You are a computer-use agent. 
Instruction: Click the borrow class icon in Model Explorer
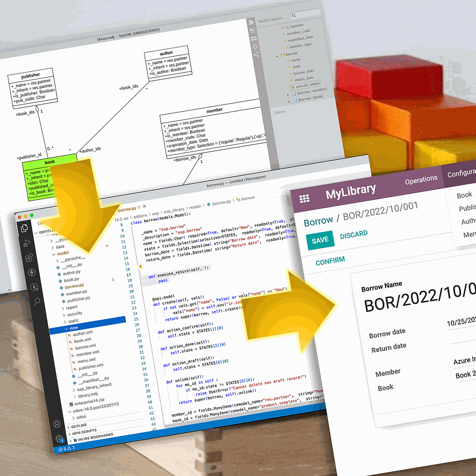click(x=283, y=55)
